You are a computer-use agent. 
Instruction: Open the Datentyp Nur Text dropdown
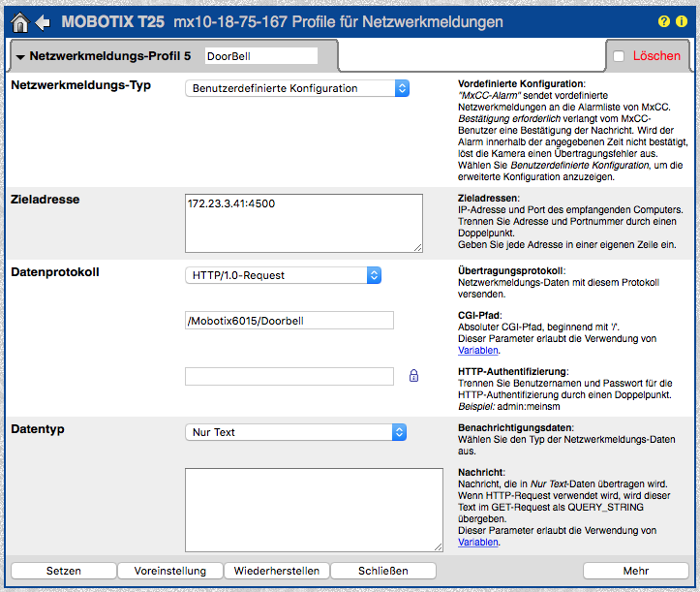295,432
